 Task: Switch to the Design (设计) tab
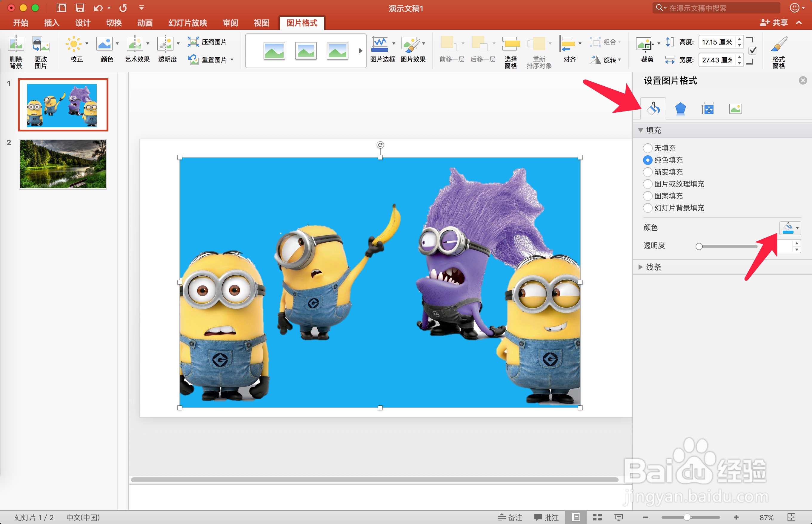[x=83, y=23]
